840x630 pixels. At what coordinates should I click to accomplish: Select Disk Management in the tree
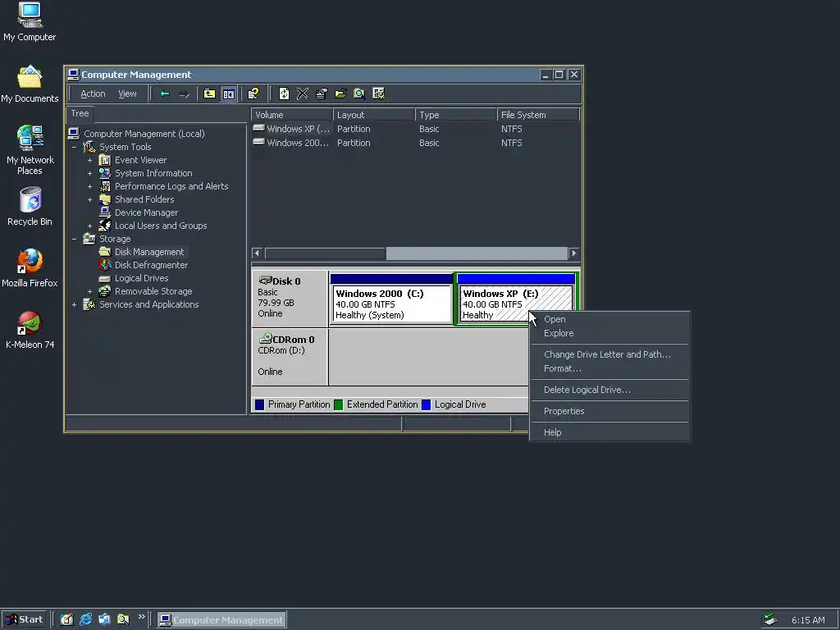click(149, 252)
